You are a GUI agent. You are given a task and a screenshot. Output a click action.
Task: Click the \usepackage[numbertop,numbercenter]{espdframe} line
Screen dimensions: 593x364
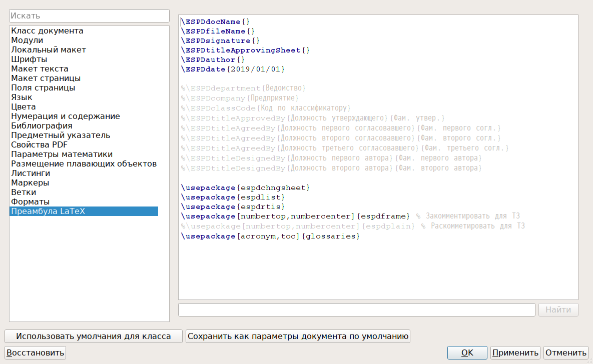[x=295, y=216]
